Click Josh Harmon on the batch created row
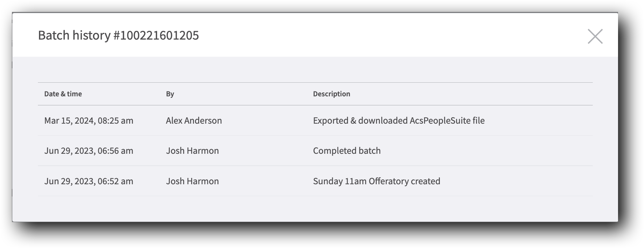The height and width of the screenshot is (248, 644). pyautogui.click(x=193, y=181)
